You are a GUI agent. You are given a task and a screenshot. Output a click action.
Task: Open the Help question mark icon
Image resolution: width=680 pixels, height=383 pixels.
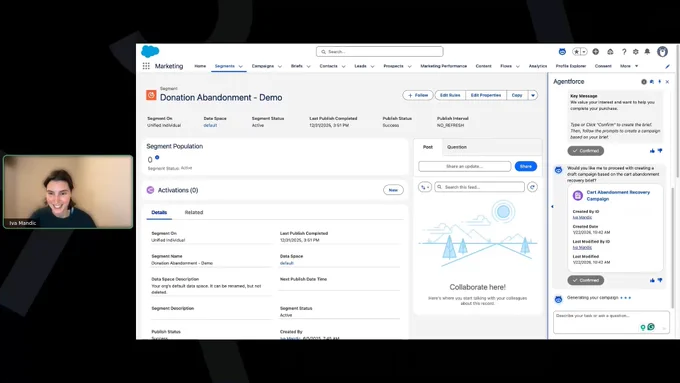tap(624, 52)
